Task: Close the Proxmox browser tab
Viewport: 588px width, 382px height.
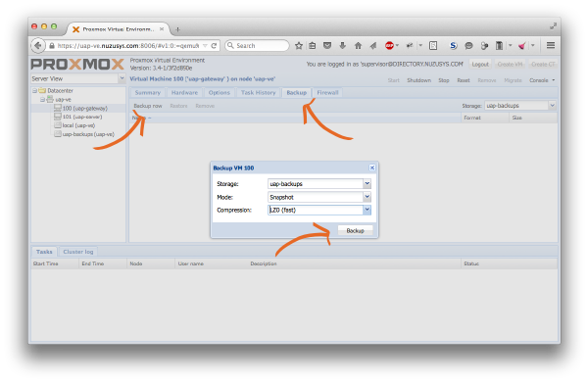Action: 162,28
